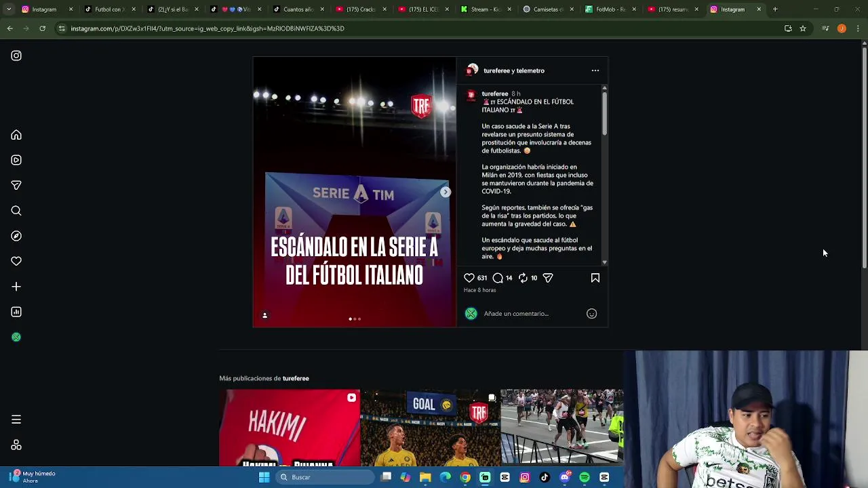Open the Also from Meta icon
868x488 pixels.
(16, 445)
